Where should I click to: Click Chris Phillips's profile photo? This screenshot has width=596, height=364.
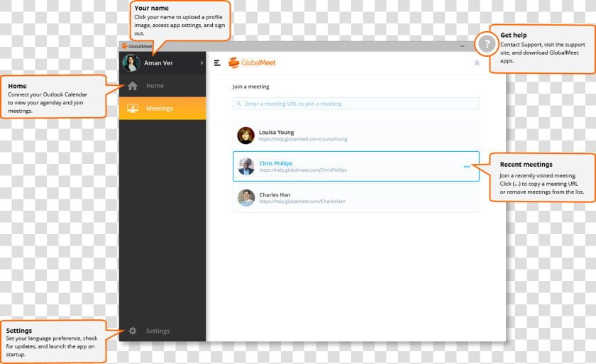(246, 167)
